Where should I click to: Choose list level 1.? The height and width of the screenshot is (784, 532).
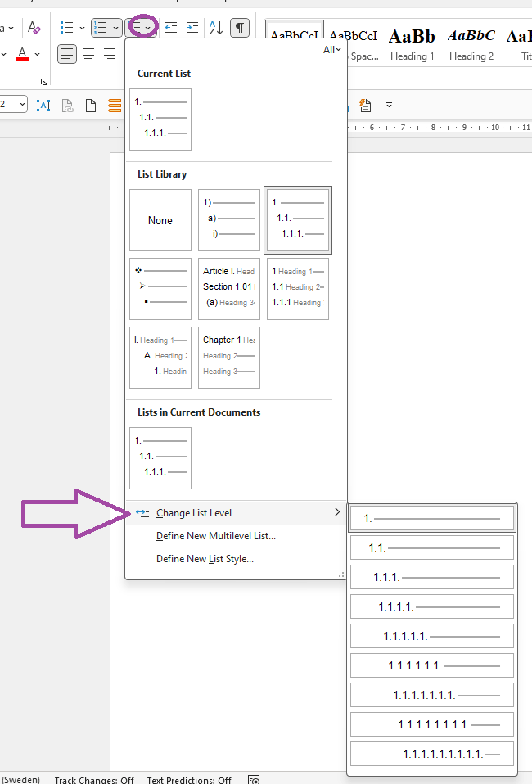pos(432,519)
